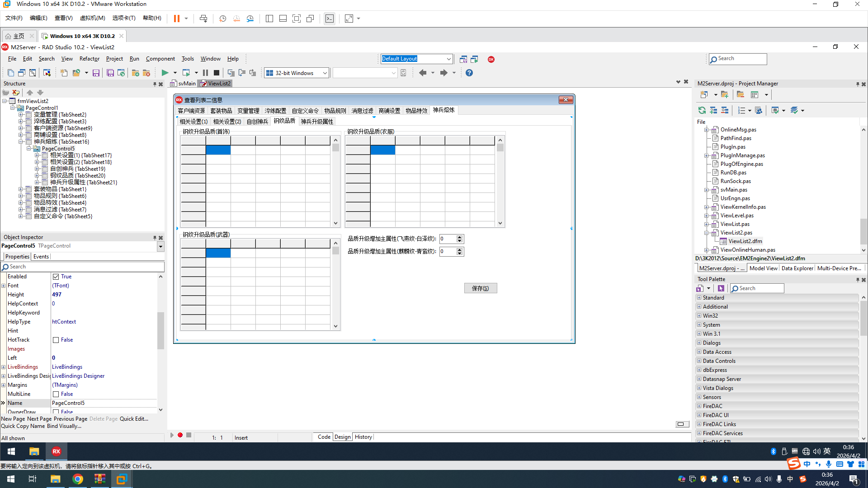The image size is (868, 488).
Task: Open the Refactor menu
Action: (x=89, y=59)
